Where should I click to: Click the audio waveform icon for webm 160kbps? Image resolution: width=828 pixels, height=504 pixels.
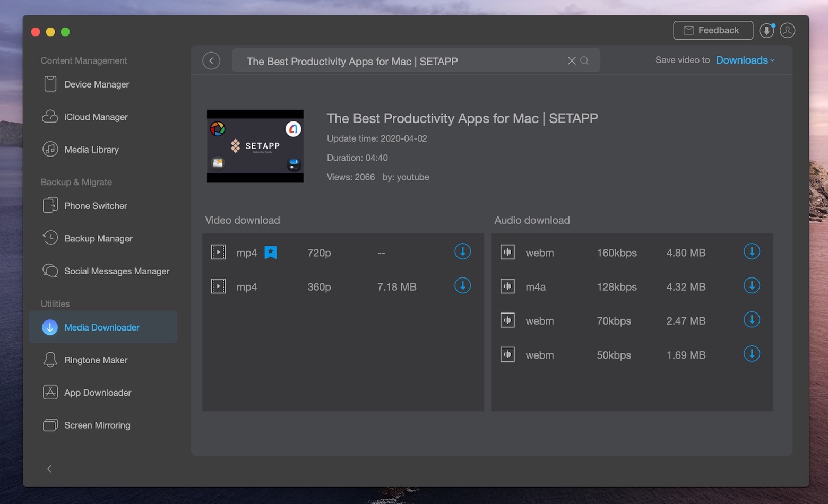tap(507, 252)
